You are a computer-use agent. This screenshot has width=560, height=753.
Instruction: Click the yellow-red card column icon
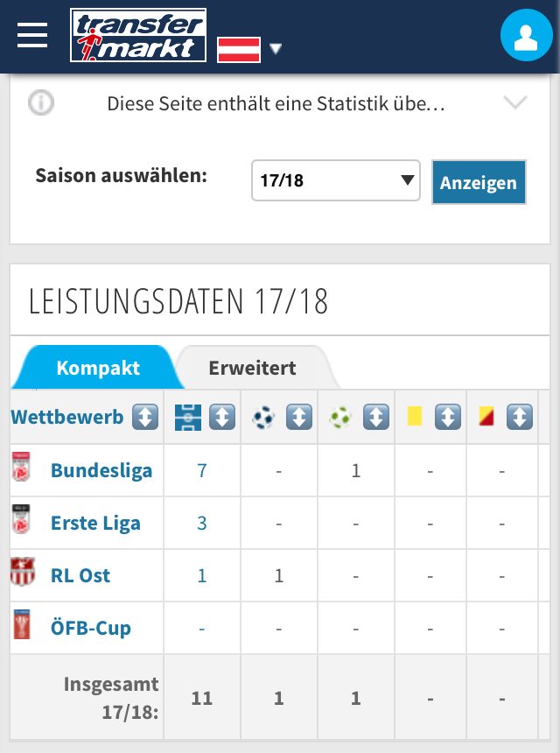click(486, 416)
